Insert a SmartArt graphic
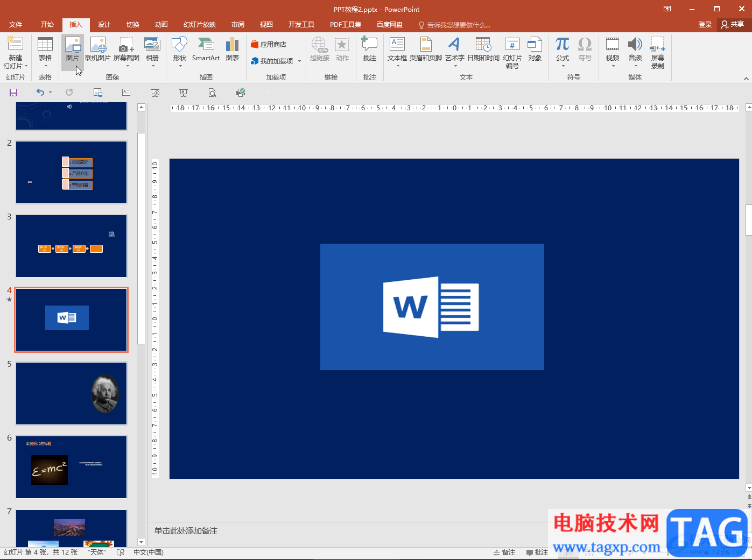Viewport: 752px width, 560px height. [x=206, y=49]
